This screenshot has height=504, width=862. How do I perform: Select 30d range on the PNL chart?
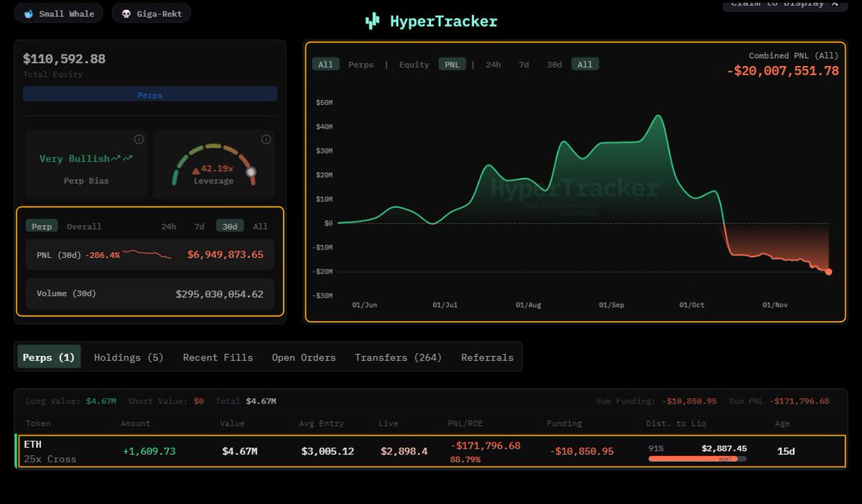coord(554,65)
